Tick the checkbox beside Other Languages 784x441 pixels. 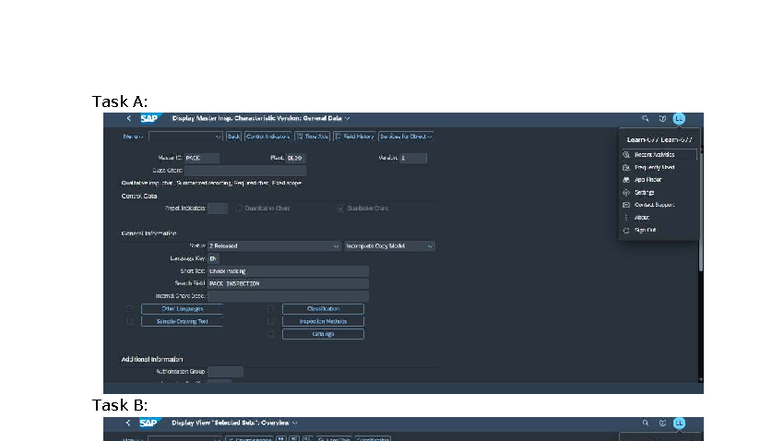[130, 309]
